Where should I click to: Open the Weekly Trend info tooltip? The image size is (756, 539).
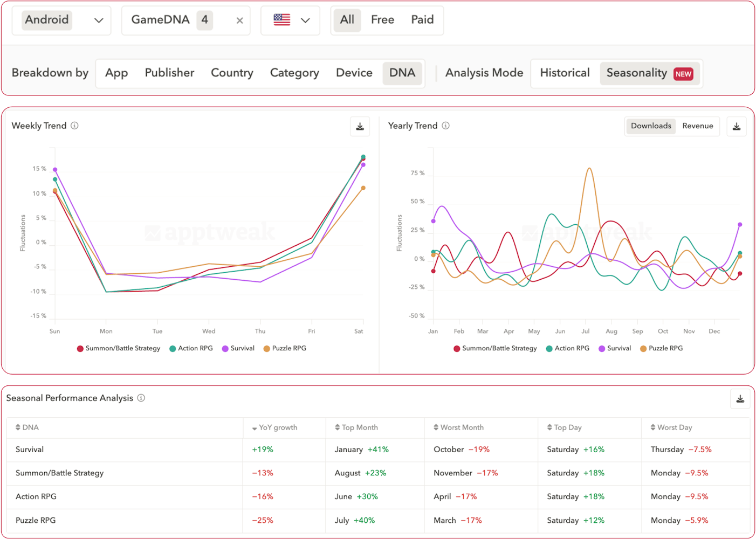tap(75, 125)
